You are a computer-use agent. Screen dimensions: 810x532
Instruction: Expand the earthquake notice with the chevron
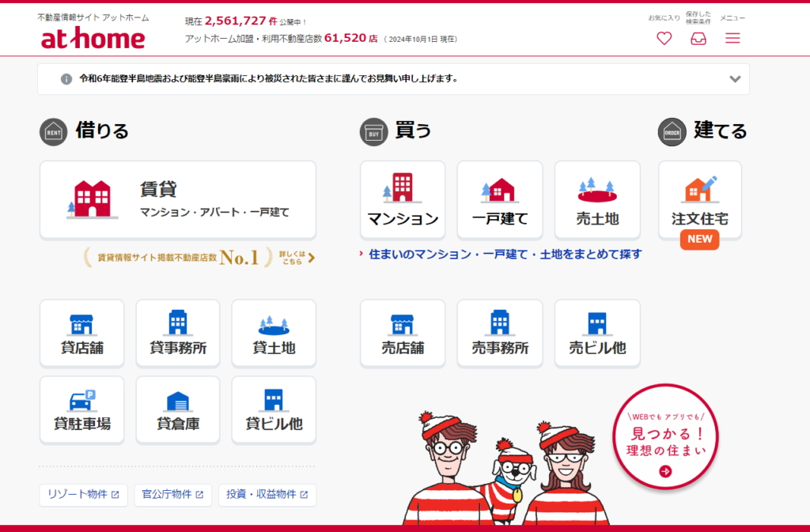[735, 79]
